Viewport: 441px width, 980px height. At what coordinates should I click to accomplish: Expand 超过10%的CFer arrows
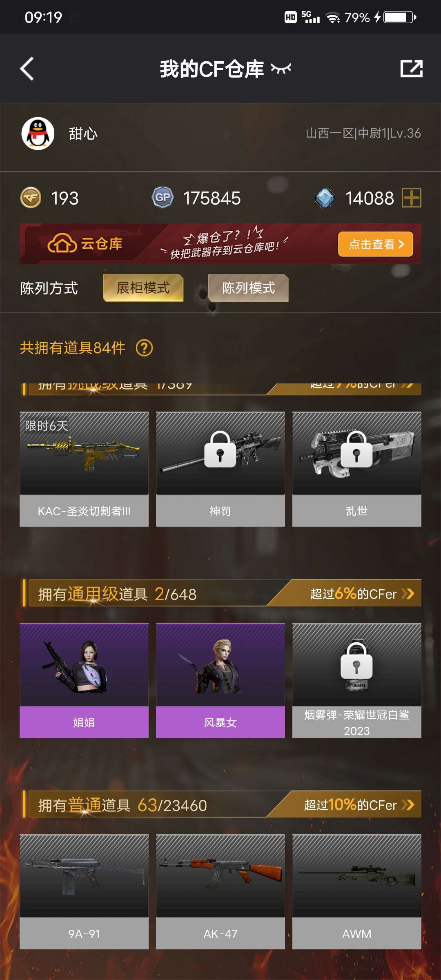point(408,805)
